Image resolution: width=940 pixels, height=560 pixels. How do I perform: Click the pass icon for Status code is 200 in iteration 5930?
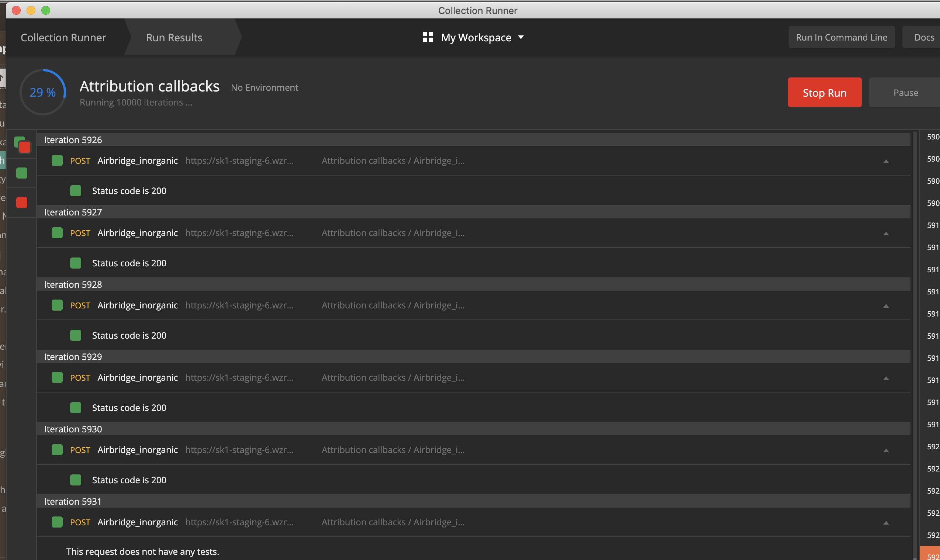76,480
